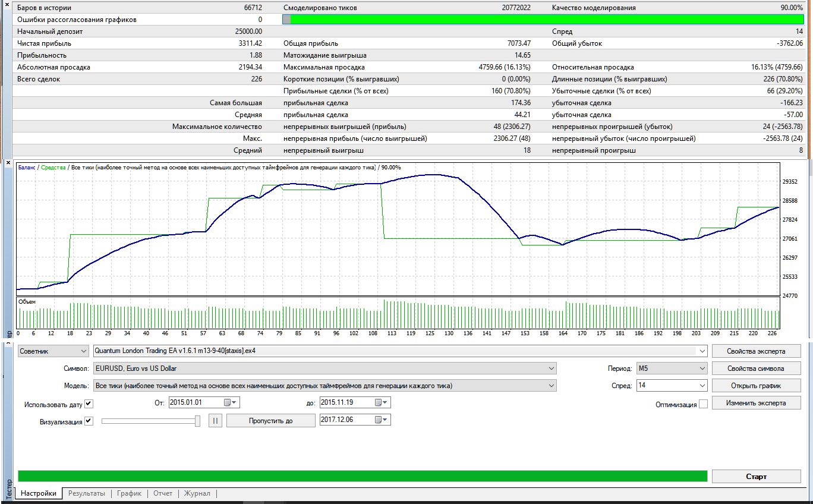Open the Символ EURUSD dropdown
The image size is (813, 504).
[325, 368]
